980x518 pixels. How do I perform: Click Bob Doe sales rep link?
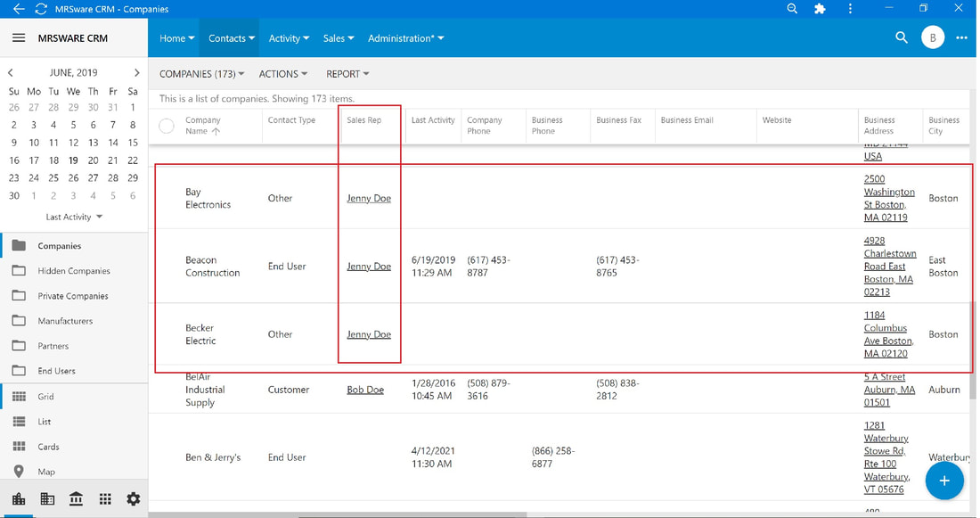(x=365, y=390)
